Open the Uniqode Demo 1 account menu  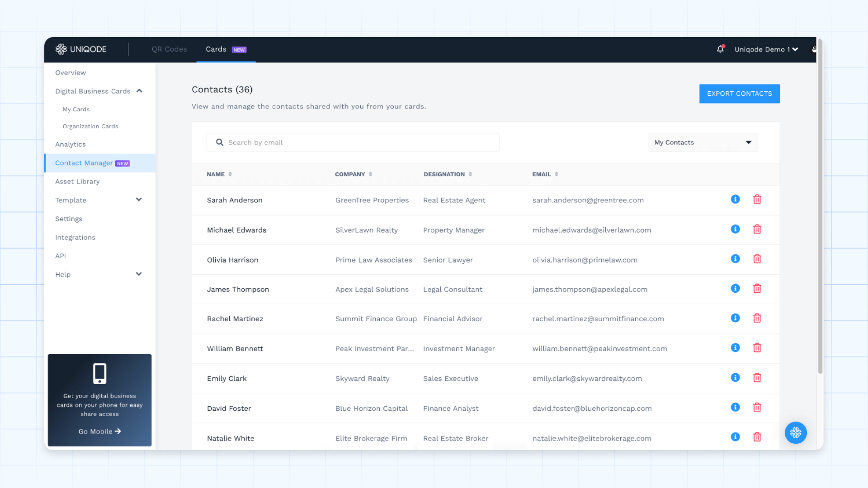tap(766, 49)
